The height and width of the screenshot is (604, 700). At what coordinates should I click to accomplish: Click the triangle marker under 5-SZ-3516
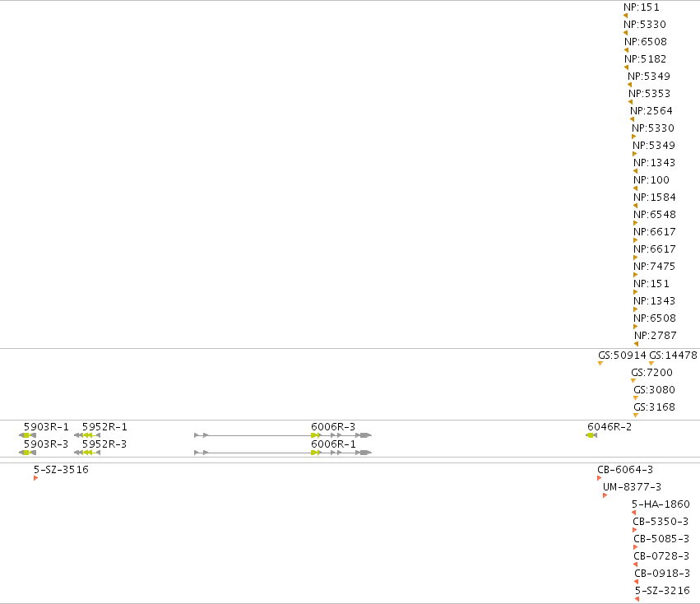[x=35, y=478]
